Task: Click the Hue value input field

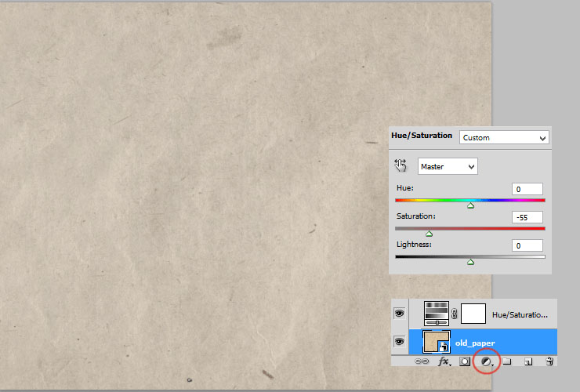Action: point(527,189)
